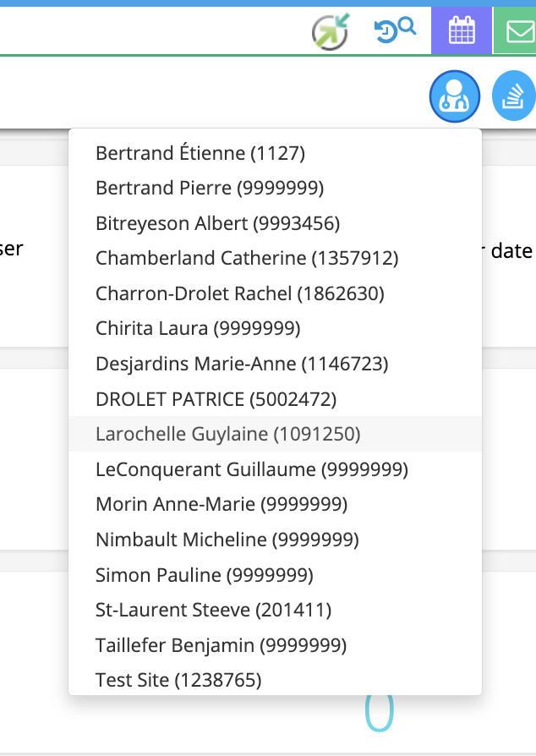The image size is (536, 756).
Task: Select highlighted Larochelle Guylaine entry
Action: (276, 434)
